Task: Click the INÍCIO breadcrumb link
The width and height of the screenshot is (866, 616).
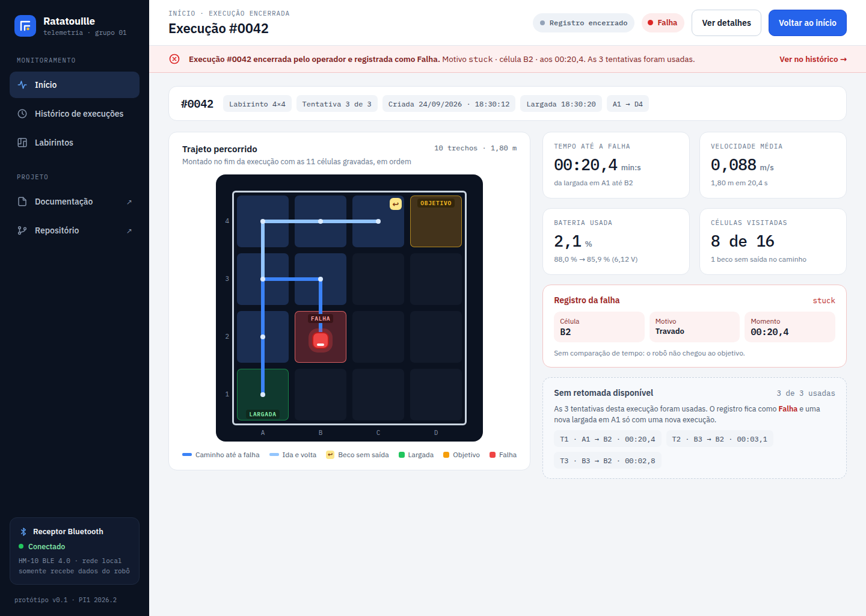Action: click(x=182, y=13)
